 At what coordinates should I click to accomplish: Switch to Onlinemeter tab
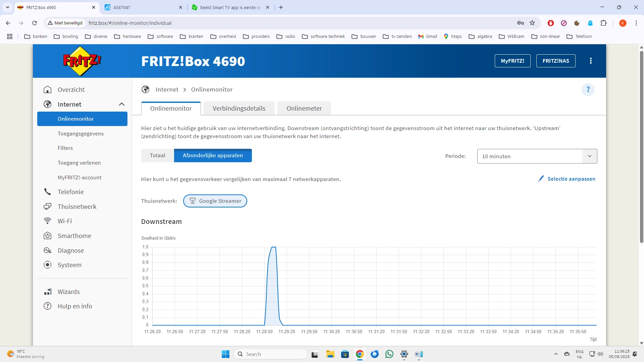point(304,108)
